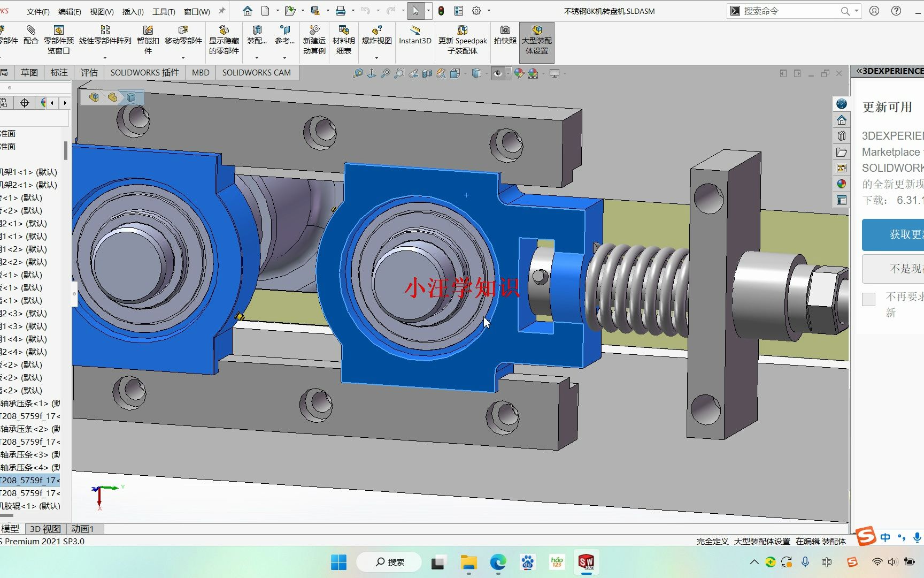Expand dropdown under 爆炸视图 tool

[x=376, y=58]
